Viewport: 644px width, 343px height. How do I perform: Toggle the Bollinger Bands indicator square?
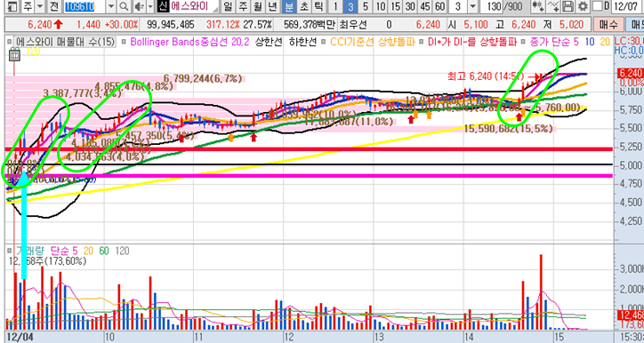(124, 42)
